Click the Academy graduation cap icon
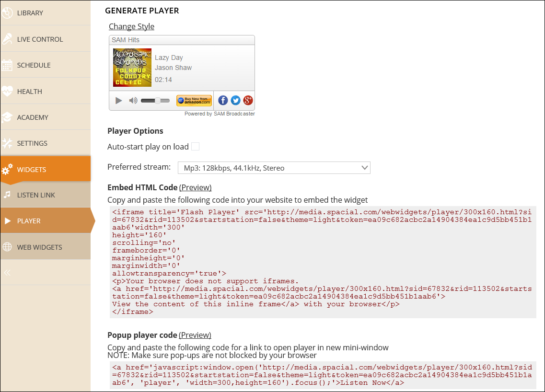The height and width of the screenshot is (392, 545). click(x=7, y=117)
